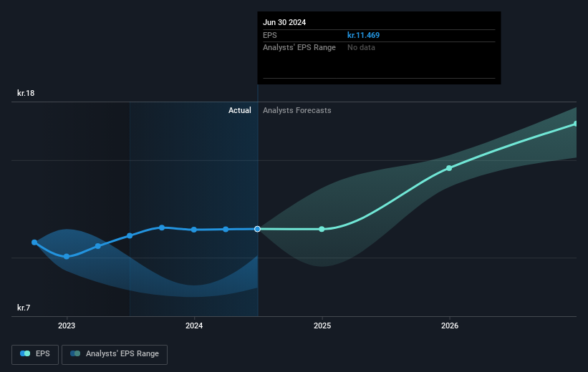Click the EPS data point at 2024
The width and height of the screenshot is (588, 372).
tap(194, 230)
